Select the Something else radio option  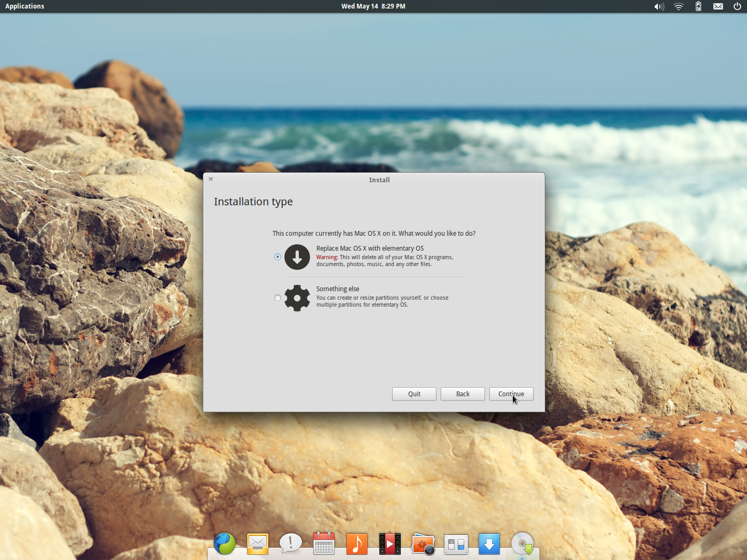coord(277,298)
